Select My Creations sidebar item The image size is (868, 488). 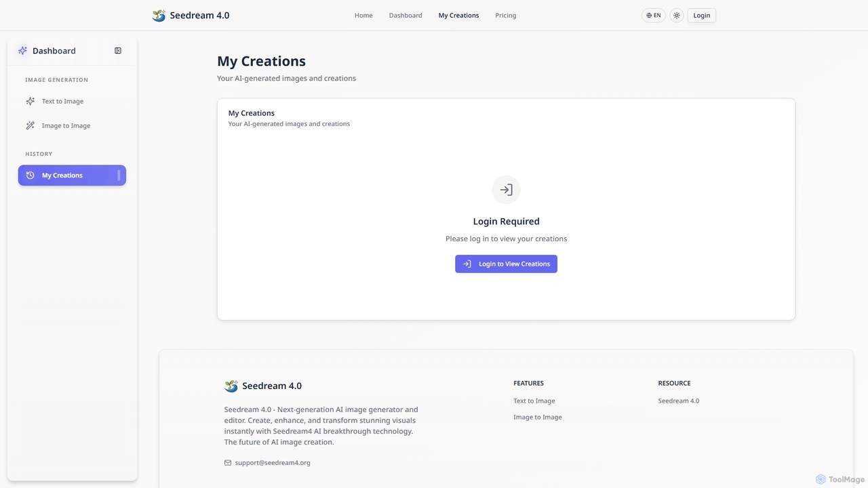coord(72,175)
